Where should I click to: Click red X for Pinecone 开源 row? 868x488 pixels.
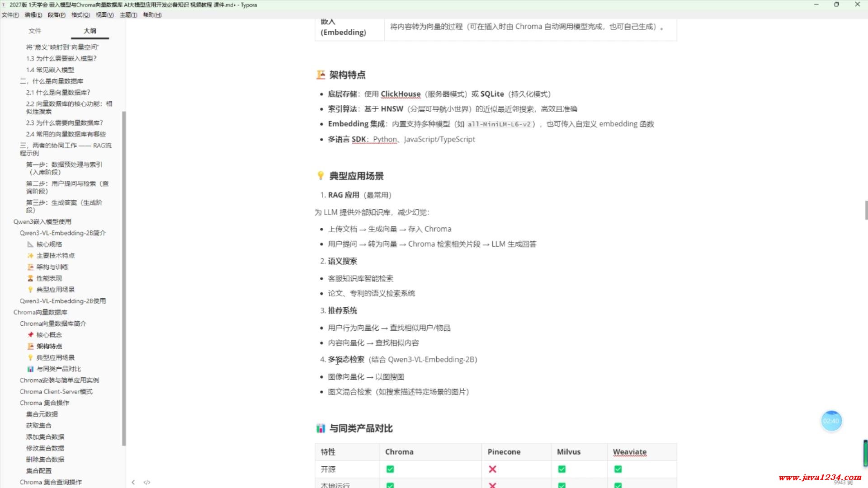point(492,469)
